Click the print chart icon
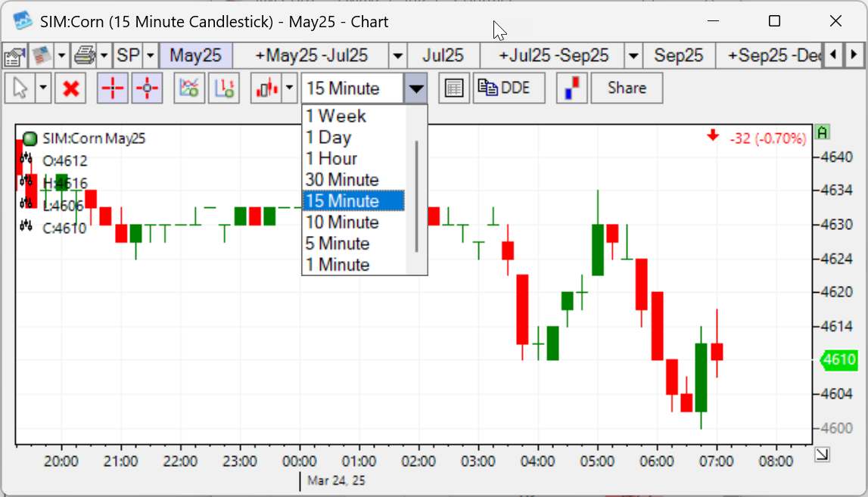The width and height of the screenshot is (868, 497). tap(85, 56)
